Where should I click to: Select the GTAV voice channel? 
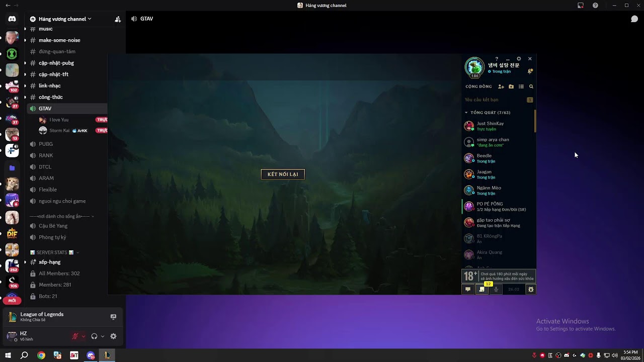point(67,109)
